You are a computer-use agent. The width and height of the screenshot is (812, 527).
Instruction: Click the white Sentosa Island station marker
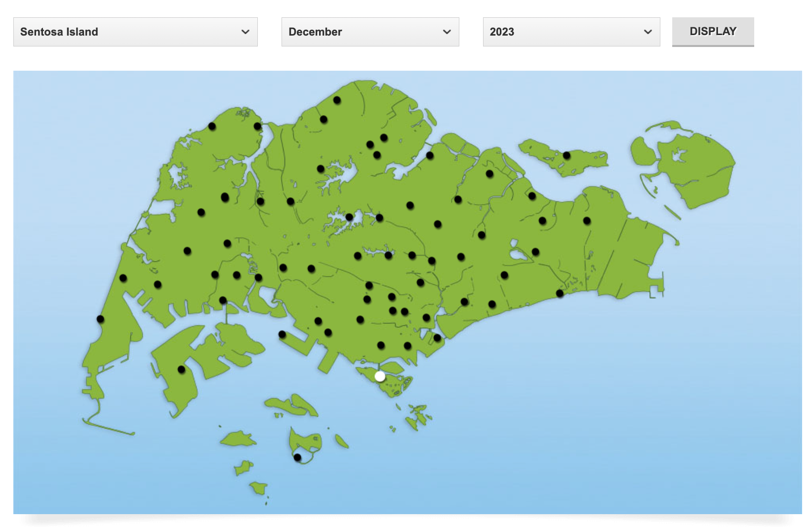click(380, 376)
